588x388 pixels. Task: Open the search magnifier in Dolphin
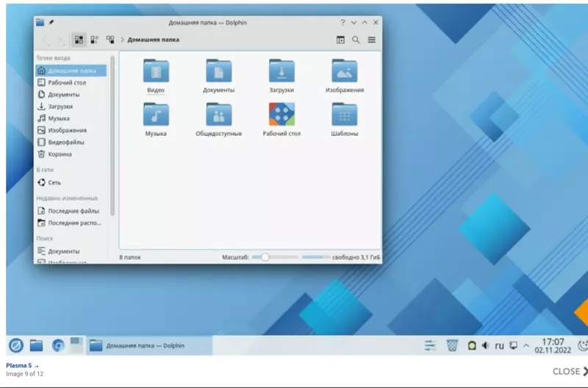[356, 40]
